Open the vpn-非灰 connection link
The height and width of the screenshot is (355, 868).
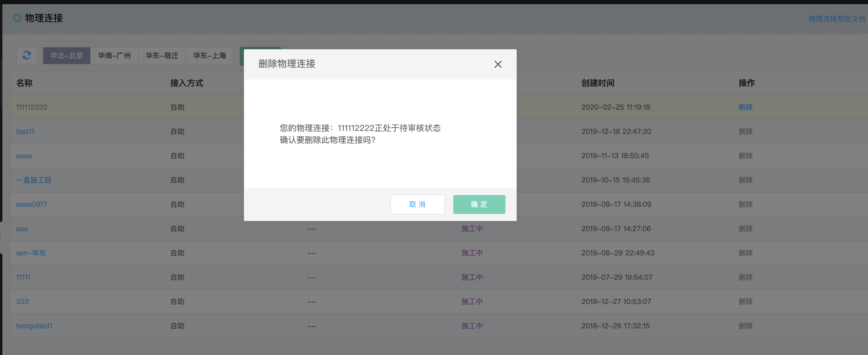point(31,253)
